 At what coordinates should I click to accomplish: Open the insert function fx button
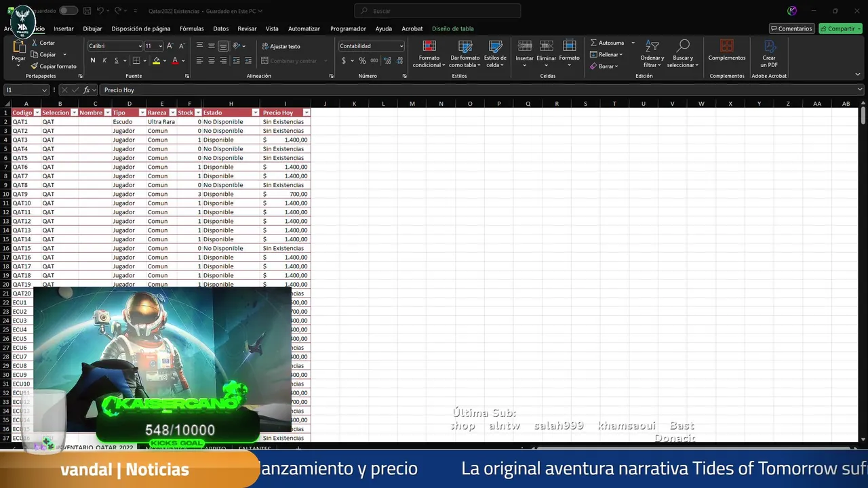pos(86,90)
